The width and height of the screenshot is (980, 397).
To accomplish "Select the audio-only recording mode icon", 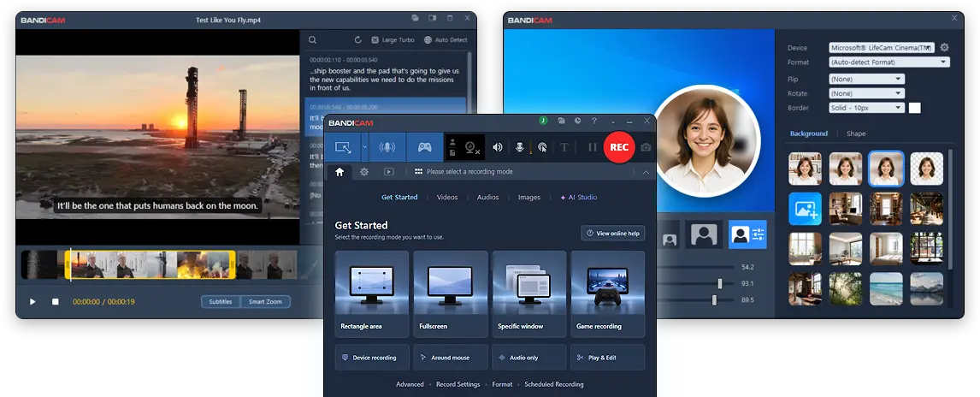I will click(387, 147).
